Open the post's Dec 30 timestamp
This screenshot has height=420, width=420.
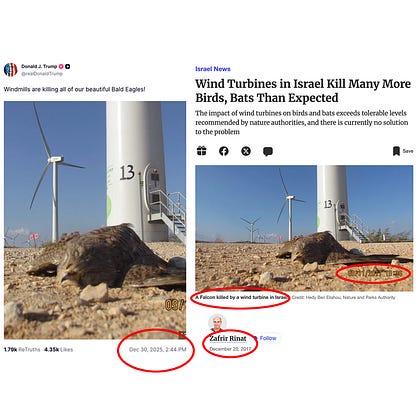coord(157,349)
